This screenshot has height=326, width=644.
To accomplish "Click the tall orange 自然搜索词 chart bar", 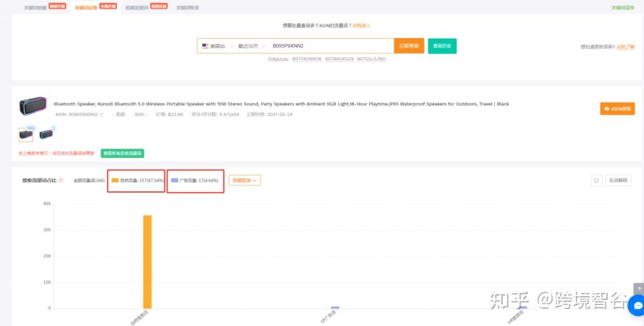I will 147,262.
